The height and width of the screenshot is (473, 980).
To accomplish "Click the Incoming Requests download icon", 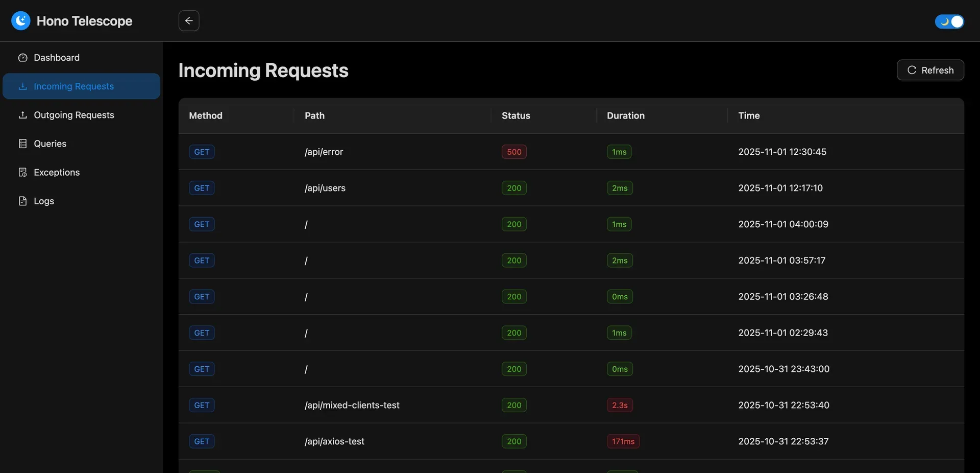I will coord(22,86).
